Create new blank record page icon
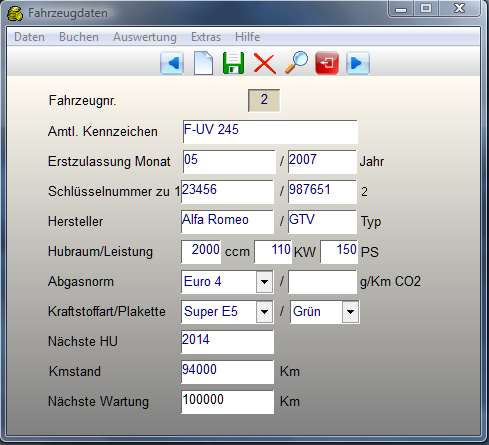 pyautogui.click(x=203, y=63)
